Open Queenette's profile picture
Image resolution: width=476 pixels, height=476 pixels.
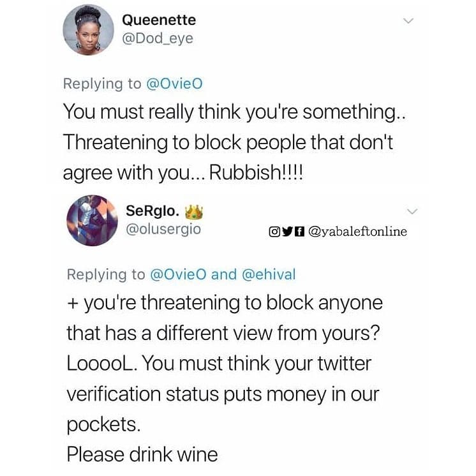coord(88,30)
